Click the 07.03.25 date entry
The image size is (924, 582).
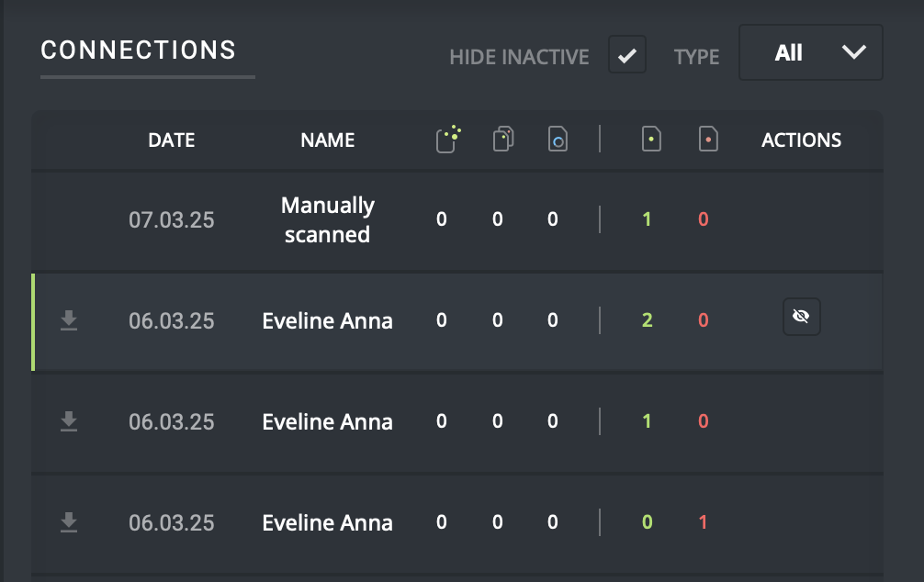(x=172, y=220)
